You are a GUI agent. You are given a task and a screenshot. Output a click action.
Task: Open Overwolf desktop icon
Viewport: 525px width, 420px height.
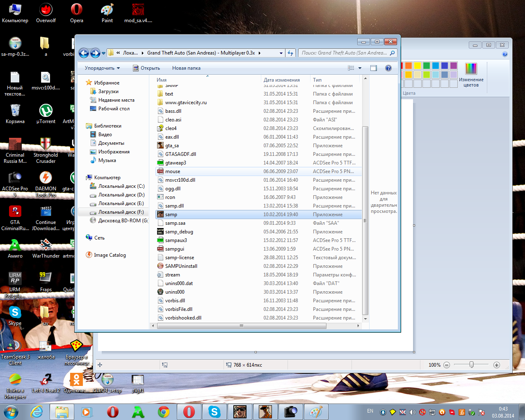[x=46, y=13]
